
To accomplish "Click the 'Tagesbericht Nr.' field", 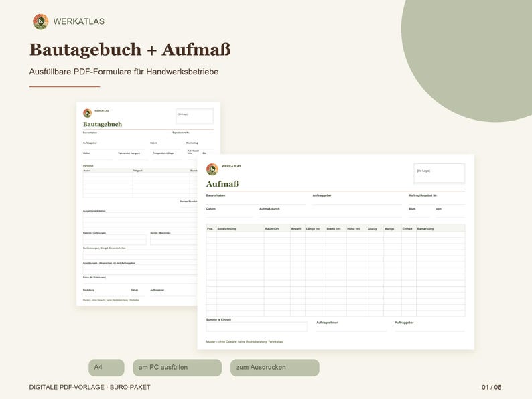I will [193, 137].
